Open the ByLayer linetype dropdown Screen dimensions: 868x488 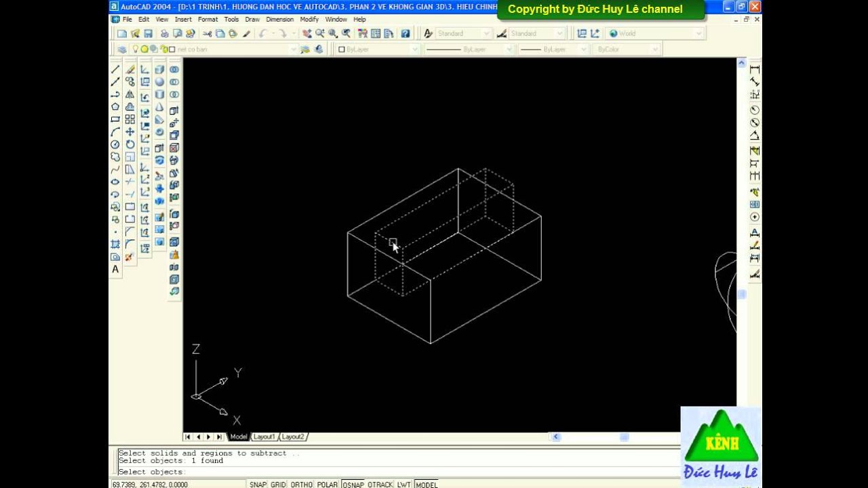(509, 49)
